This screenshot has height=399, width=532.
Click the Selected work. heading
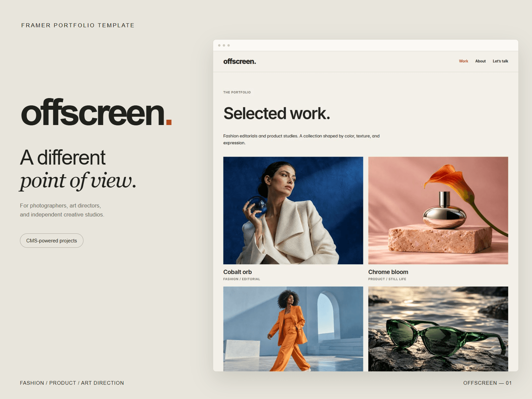click(x=277, y=114)
